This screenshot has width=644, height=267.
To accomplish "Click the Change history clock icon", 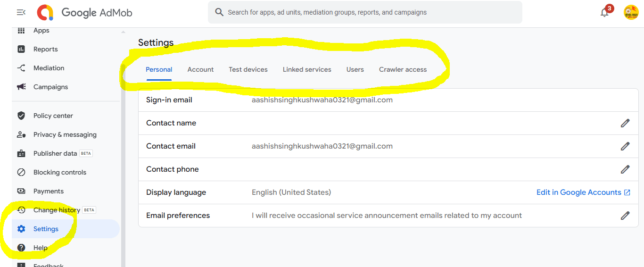I will point(21,210).
